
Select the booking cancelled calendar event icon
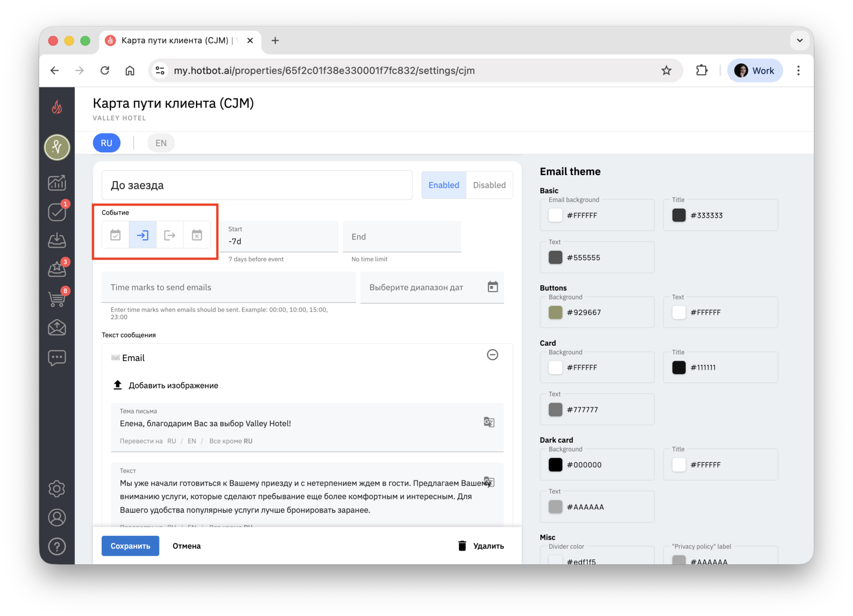click(197, 235)
